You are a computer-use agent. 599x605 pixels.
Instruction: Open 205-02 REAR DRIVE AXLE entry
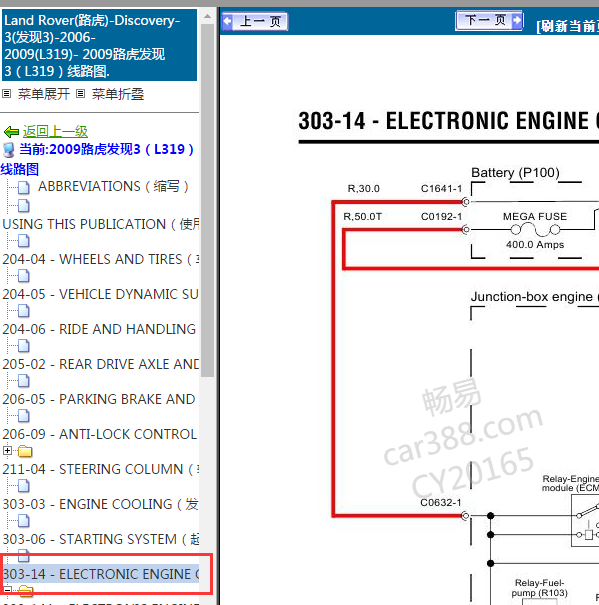click(x=101, y=364)
